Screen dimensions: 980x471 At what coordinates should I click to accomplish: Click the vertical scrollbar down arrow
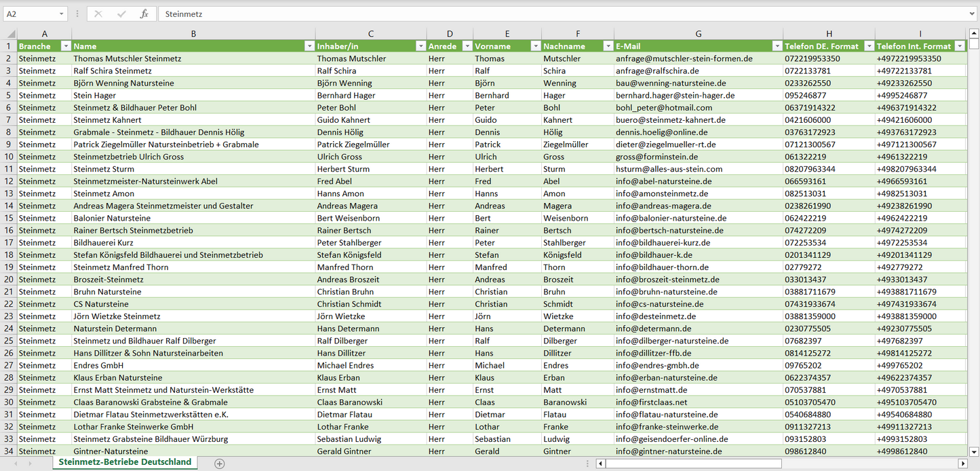point(974,451)
